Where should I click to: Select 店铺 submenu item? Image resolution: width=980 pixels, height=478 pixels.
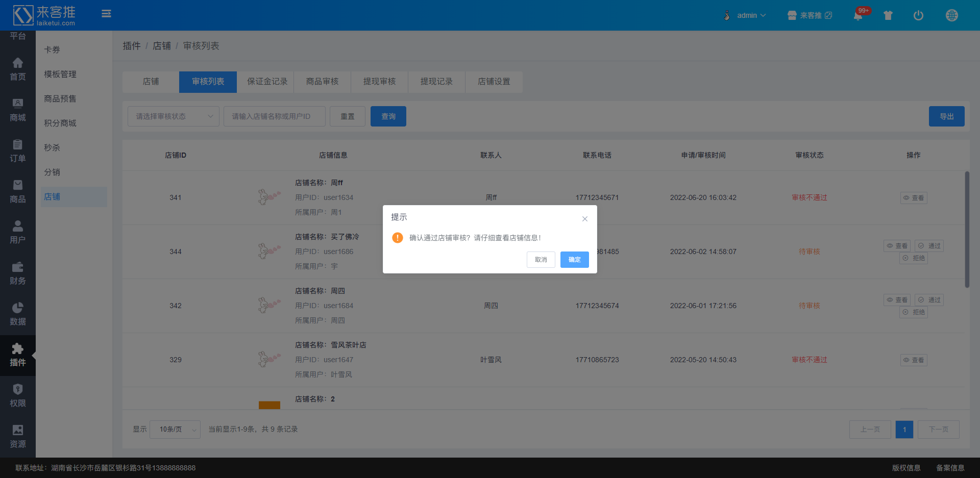point(74,197)
